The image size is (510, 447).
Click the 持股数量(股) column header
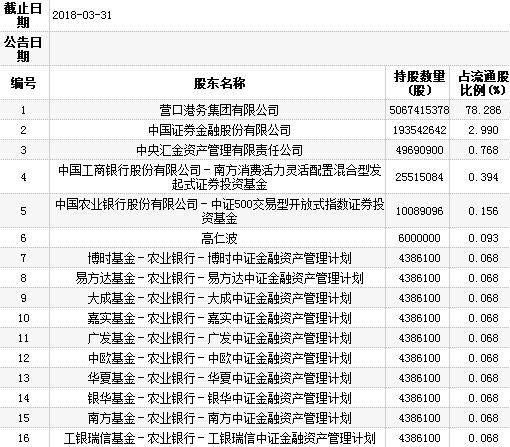pos(419,83)
